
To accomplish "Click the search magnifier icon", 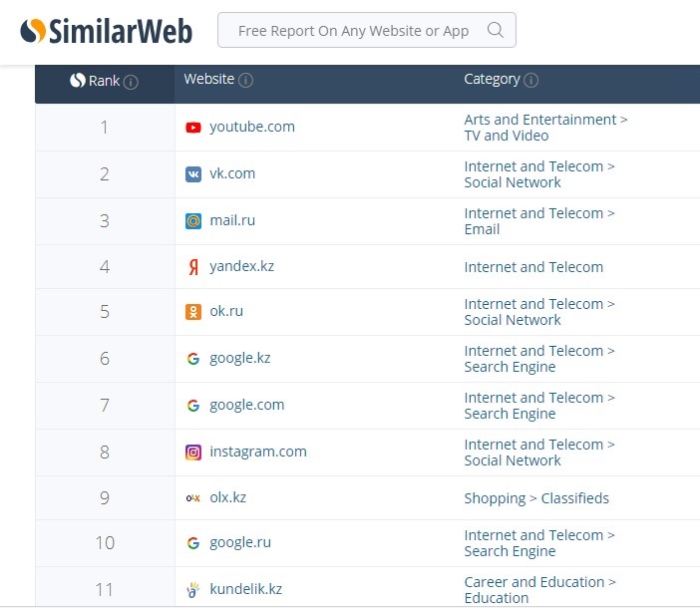I will [x=495, y=30].
